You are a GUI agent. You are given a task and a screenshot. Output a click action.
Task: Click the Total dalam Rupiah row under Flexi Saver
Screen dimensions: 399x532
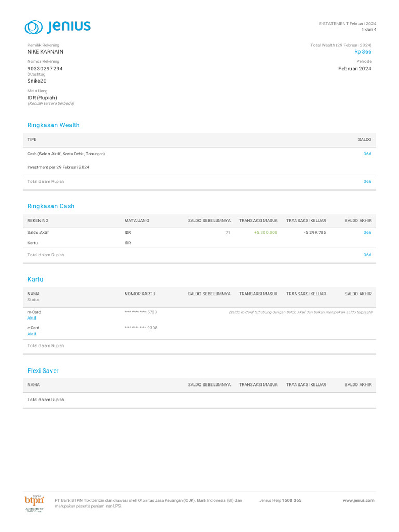(199, 400)
